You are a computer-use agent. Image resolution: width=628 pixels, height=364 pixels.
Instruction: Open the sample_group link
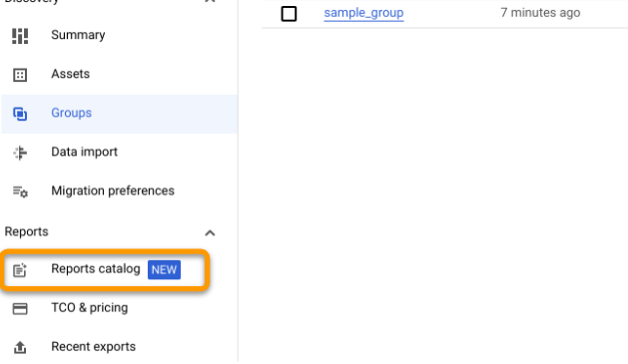coord(363,13)
